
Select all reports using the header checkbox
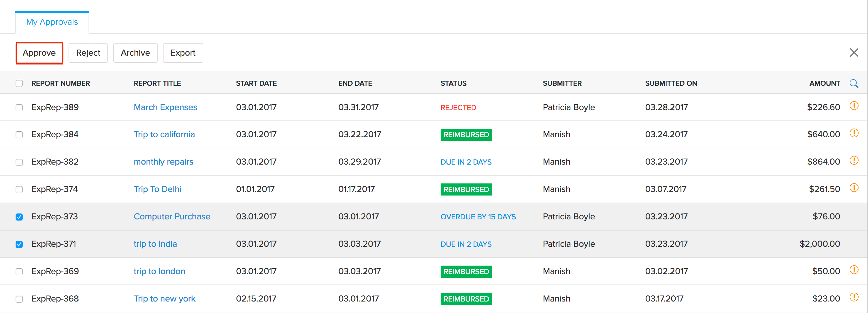pyautogui.click(x=19, y=83)
